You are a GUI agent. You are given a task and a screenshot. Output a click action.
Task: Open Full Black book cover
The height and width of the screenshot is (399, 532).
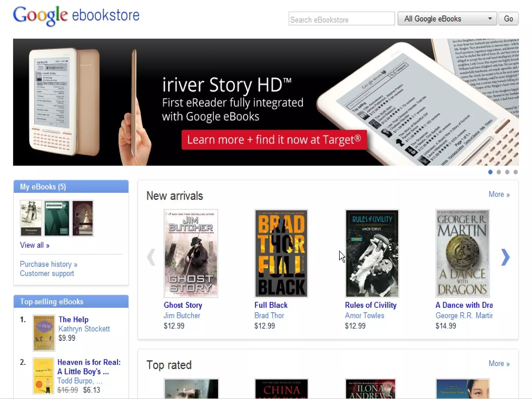point(281,253)
